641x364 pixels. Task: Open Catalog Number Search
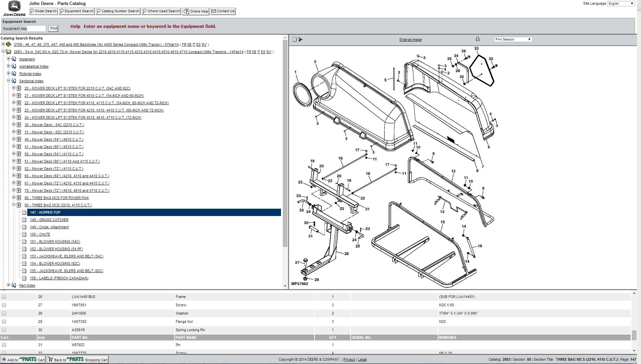coord(118,11)
